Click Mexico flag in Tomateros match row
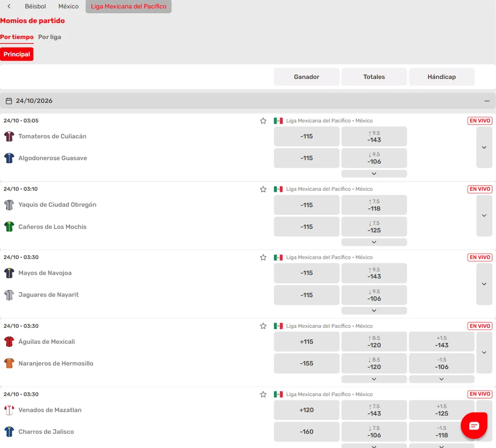Screen dimensions: 496x448 point(278,121)
